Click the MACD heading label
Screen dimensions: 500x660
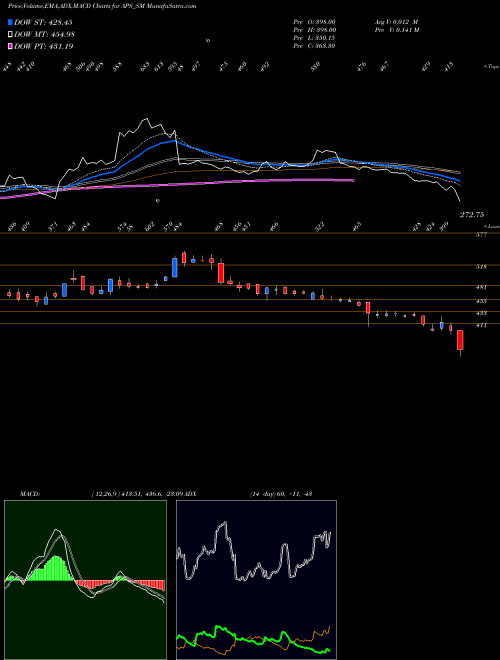[30, 494]
